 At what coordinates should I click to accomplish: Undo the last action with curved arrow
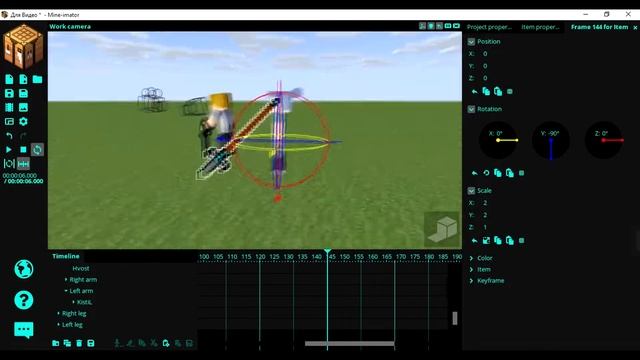(x=9, y=136)
